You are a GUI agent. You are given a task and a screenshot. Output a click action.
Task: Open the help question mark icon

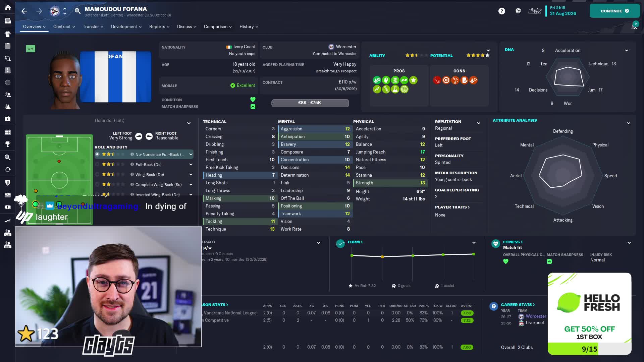point(501,11)
